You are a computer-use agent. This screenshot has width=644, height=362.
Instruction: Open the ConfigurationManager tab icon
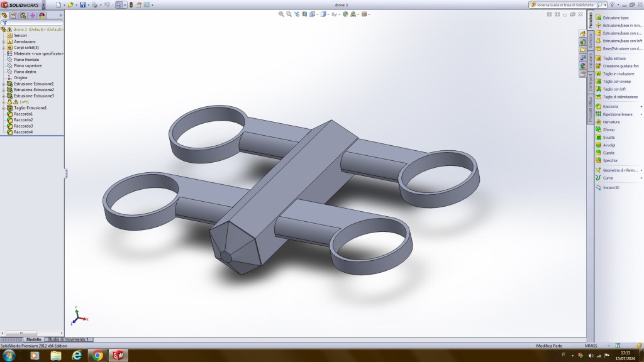[23, 15]
